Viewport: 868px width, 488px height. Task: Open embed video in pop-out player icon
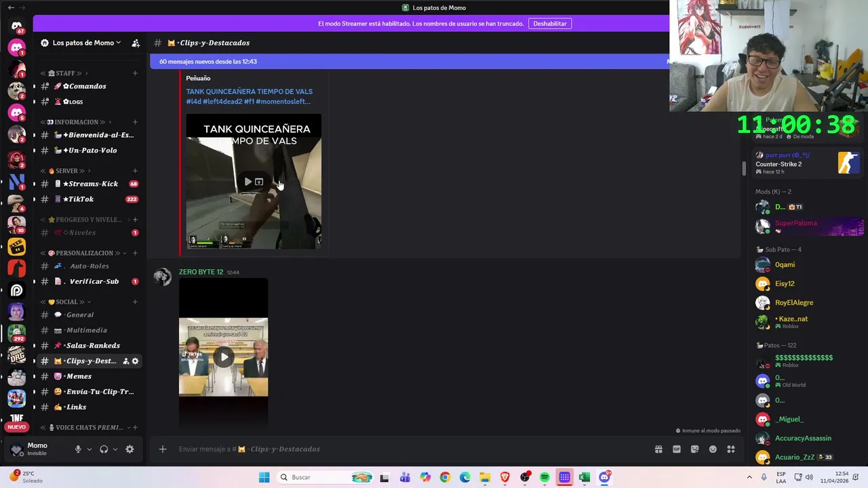tap(259, 182)
